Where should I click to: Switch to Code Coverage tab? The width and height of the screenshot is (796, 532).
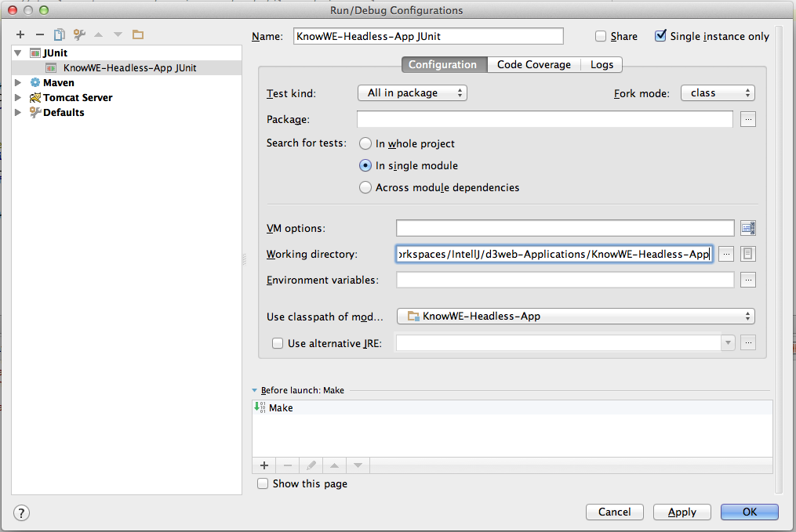[x=533, y=64]
